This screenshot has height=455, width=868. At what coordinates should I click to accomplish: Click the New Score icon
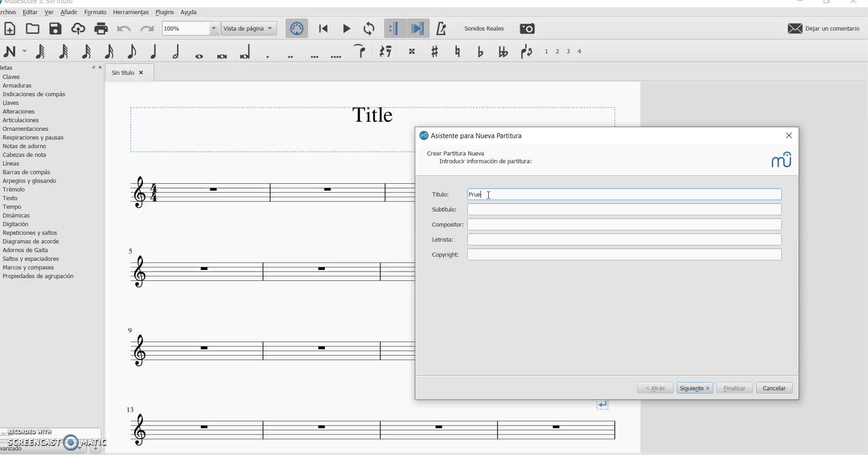(x=10, y=29)
